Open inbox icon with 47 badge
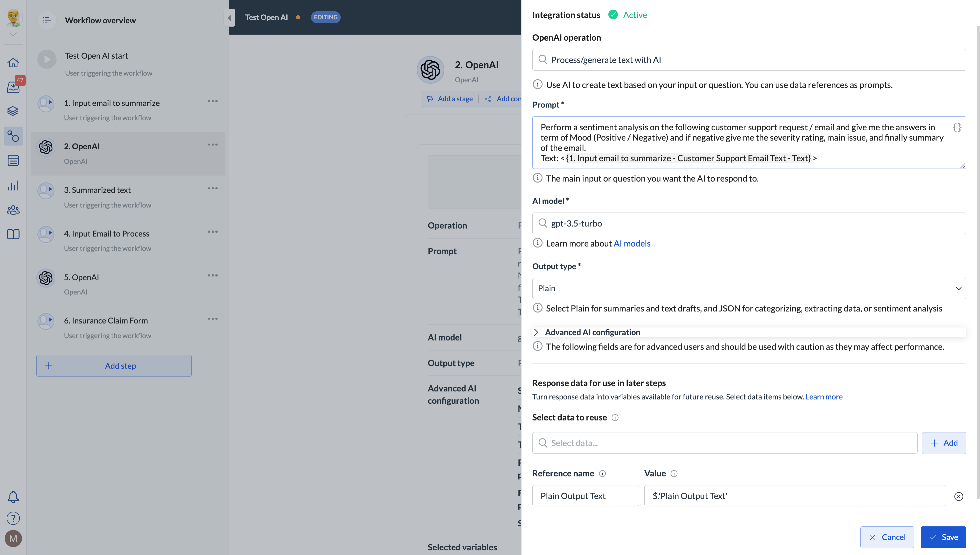 point(13,87)
